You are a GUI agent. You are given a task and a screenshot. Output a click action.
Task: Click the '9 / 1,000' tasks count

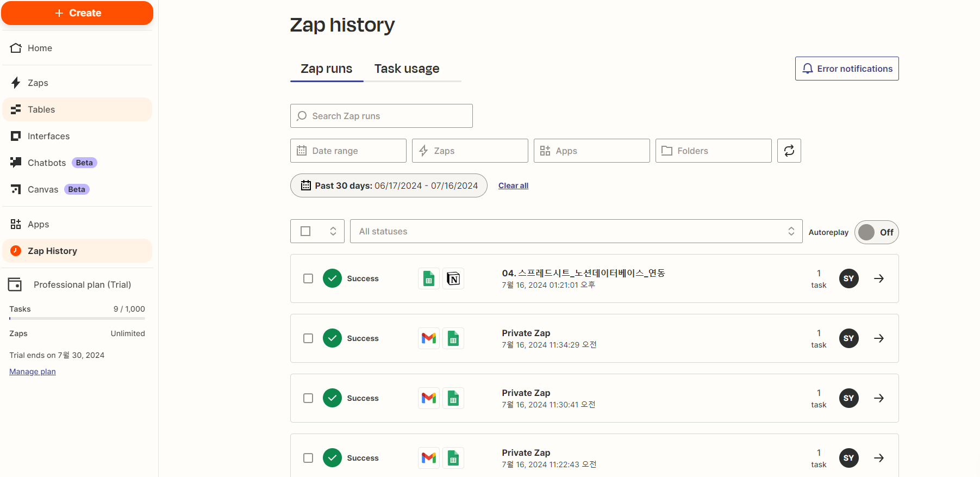click(129, 309)
